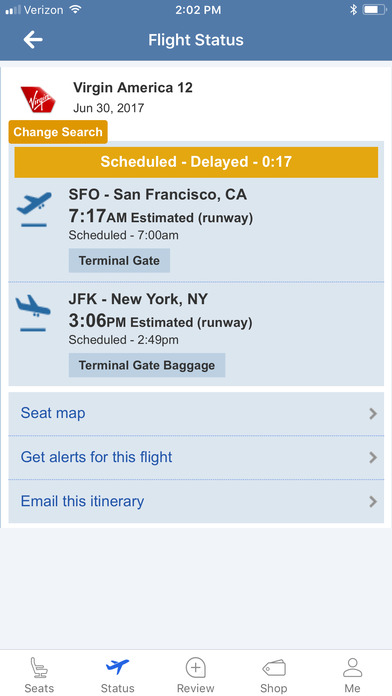Open the Shop tab tag icon

click(x=273, y=668)
